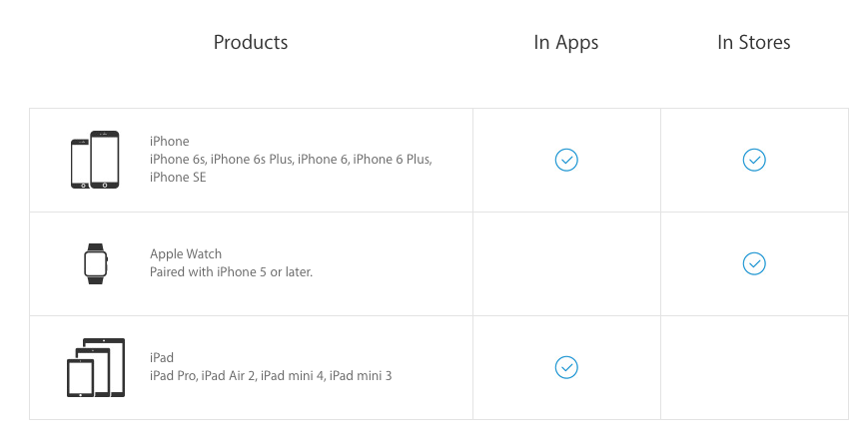Click the iPad product title
868x435 pixels.
(x=162, y=357)
